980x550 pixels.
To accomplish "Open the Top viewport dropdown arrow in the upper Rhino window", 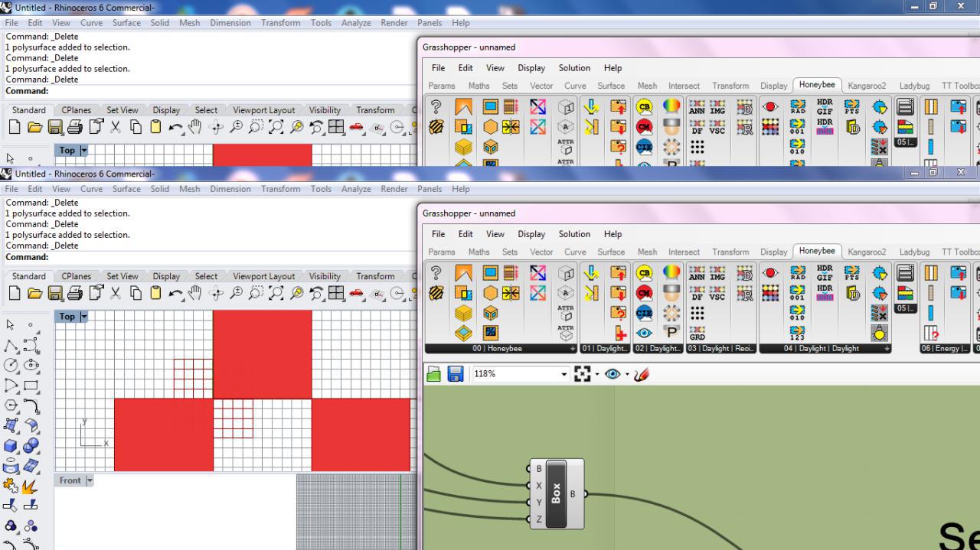I will click(84, 151).
